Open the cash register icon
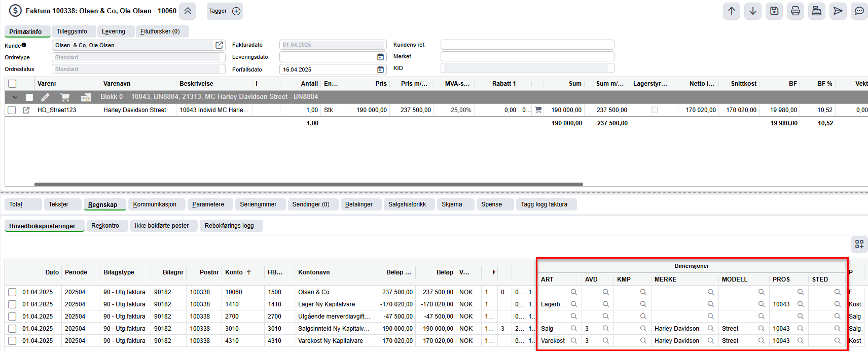Screen dimensions: 868x351 817,11
